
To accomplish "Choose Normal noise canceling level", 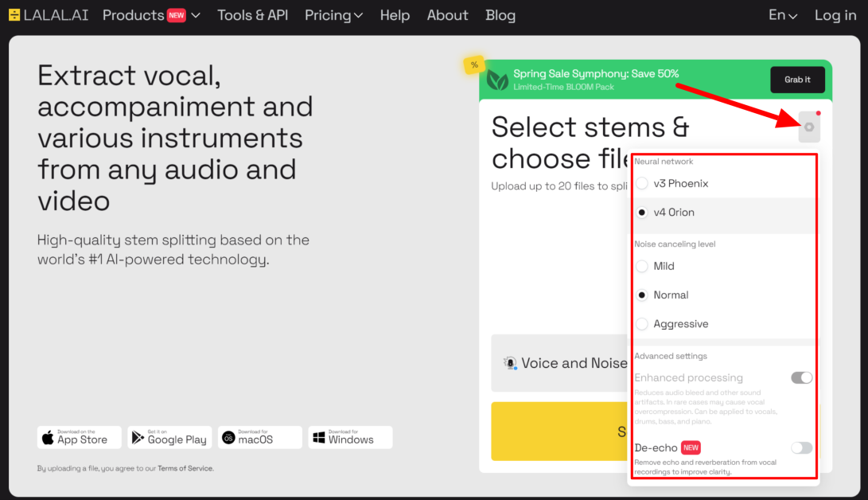I will click(x=641, y=295).
